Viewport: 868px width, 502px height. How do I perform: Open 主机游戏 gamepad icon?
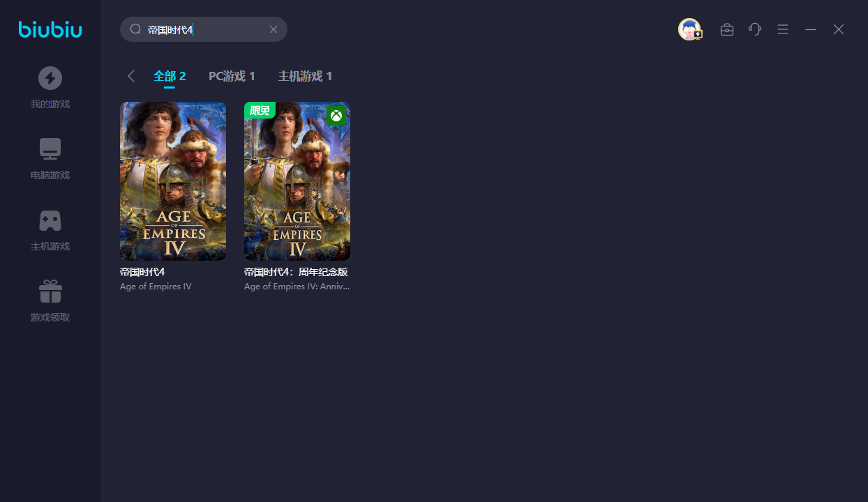(50, 220)
